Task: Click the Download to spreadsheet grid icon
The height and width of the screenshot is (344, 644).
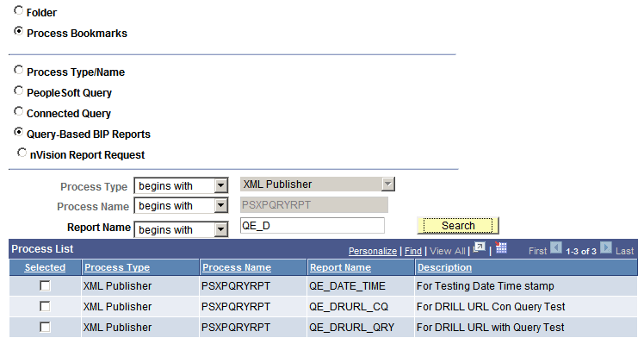Action: 501,247
